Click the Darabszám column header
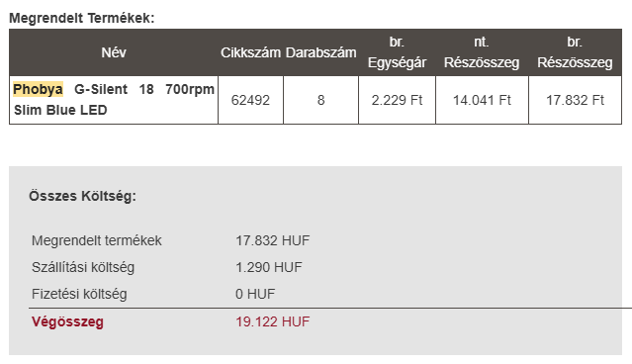The width and height of the screenshot is (632, 364). coord(320,52)
